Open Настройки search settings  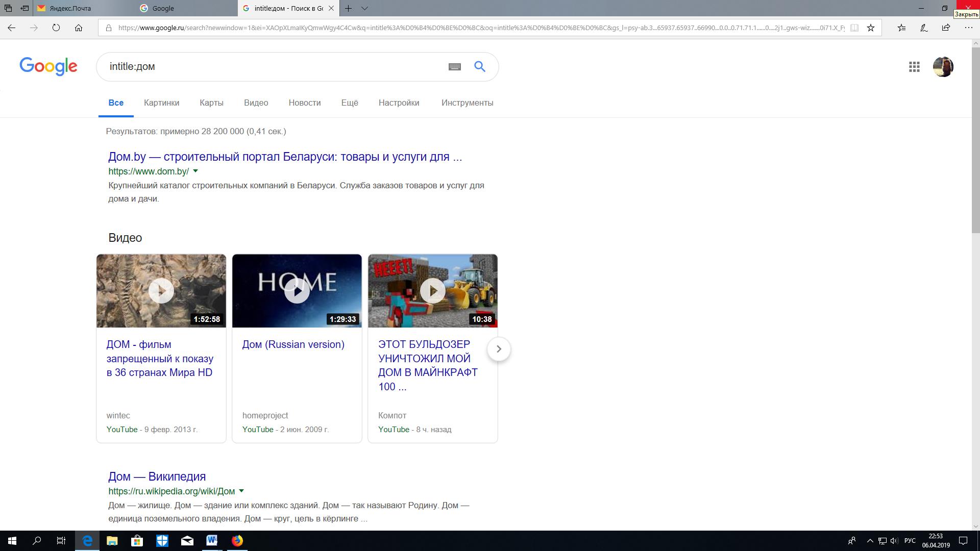pyautogui.click(x=399, y=103)
